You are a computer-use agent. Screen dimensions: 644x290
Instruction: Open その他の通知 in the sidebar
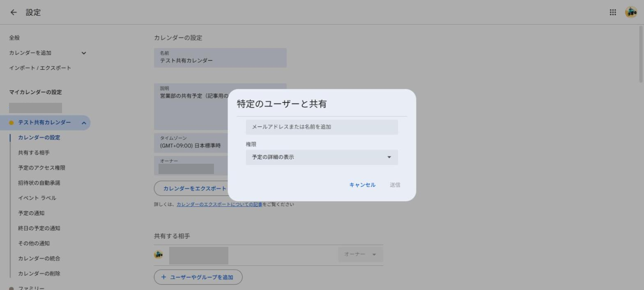pos(34,244)
